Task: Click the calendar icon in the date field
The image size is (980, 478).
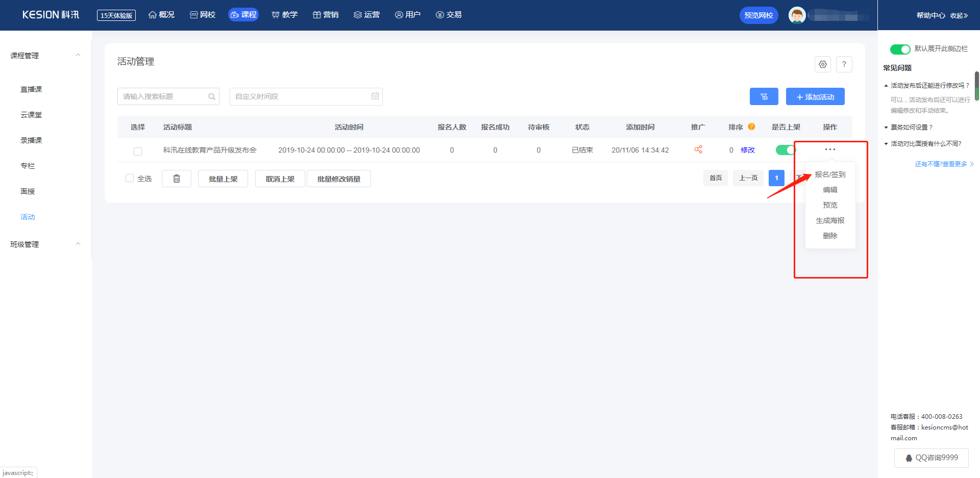Action: [375, 96]
